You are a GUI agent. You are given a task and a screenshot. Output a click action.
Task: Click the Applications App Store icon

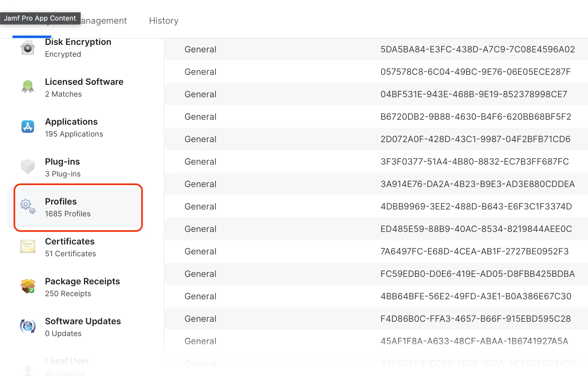tap(28, 127)
